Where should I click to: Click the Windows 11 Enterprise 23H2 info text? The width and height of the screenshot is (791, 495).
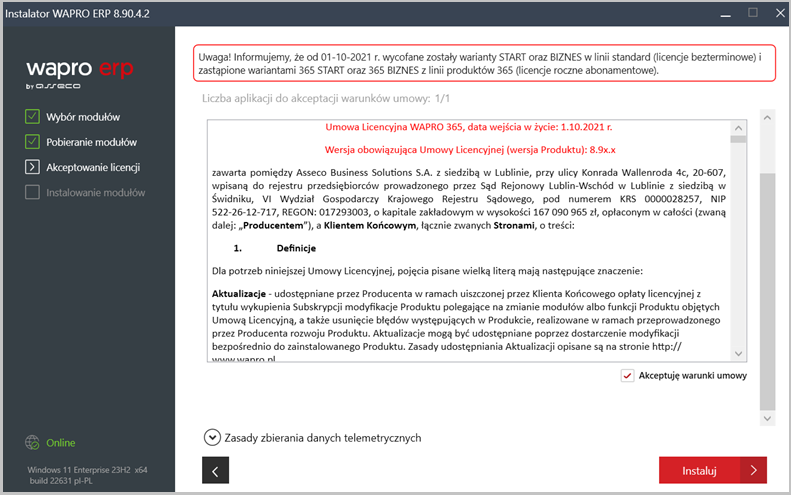(x=87, y=475)
